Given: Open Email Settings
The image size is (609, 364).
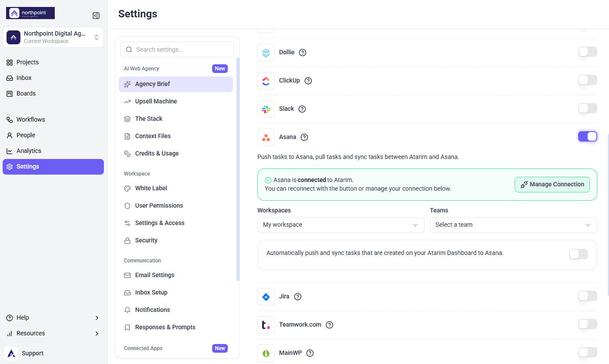Looking at the screenshot, I should pos(176,275).
